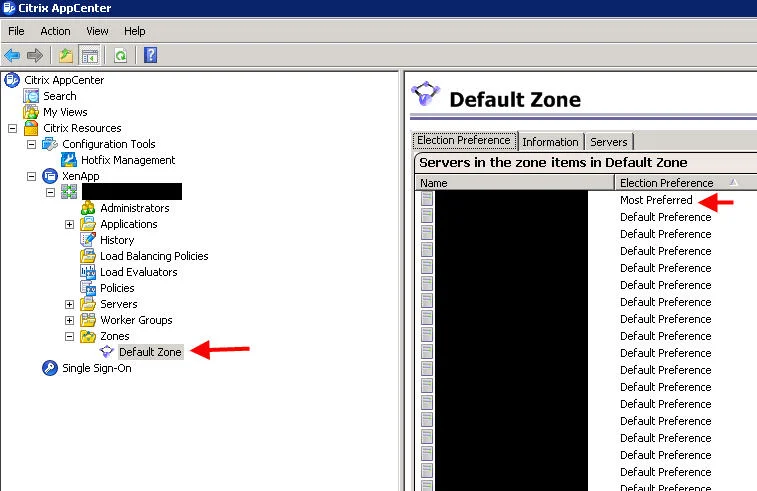Collapse the Configuration Tools node
Image resolution: width=757 pixels, height=491 pixels.
31,144
